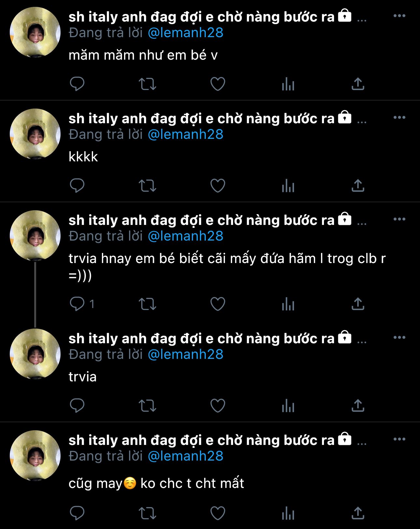Open more options for the 'măm măm' tweet
This screenshot has height=529, width=420.
click(399, 16)
